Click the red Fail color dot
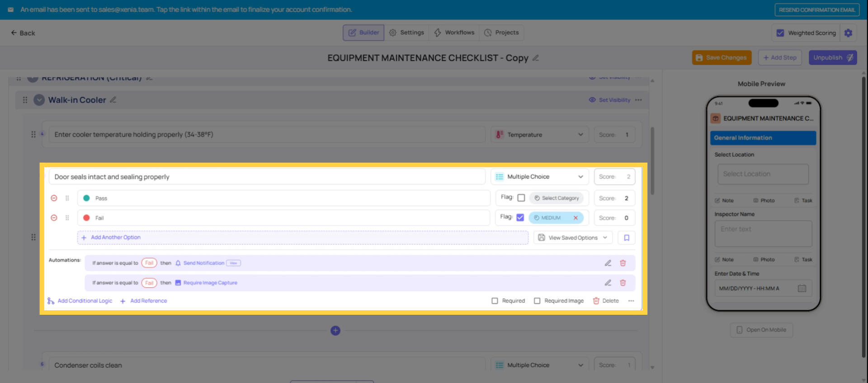The width and height of the screenshot is (868, 383). tap(86, 218)
